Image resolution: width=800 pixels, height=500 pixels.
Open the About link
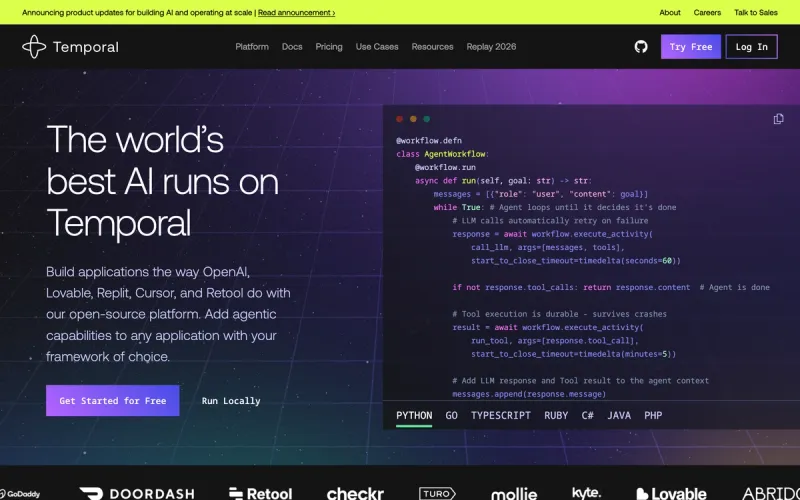(669, 12)
